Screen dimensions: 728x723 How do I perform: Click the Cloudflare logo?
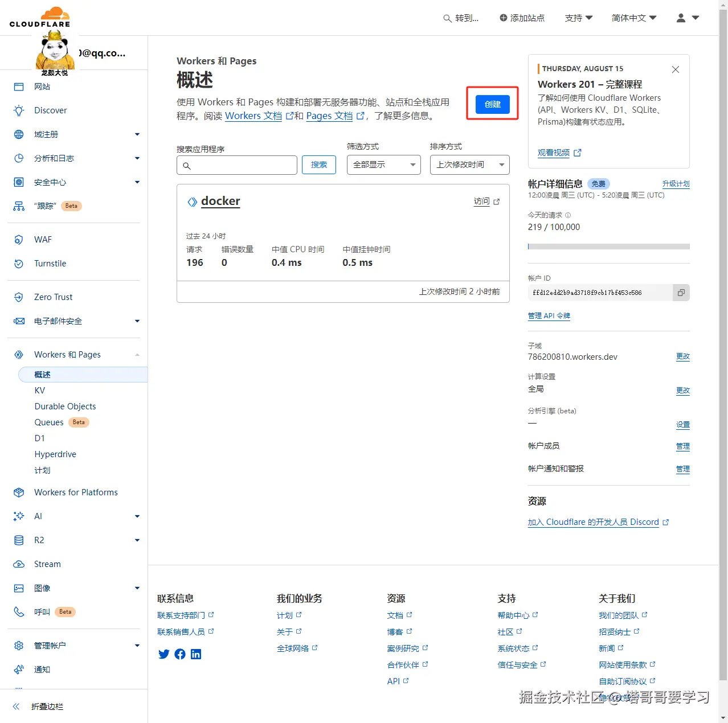point(40,17)
